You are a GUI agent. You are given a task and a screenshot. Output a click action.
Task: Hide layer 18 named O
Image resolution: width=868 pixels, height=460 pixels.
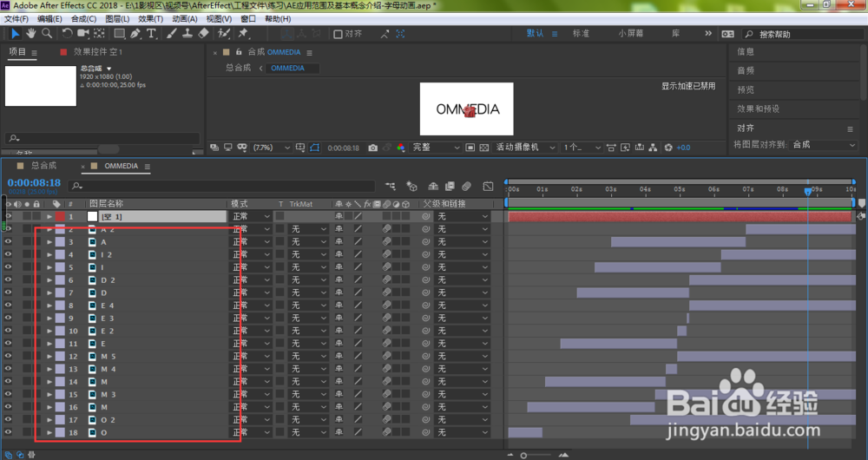coord(8,432)
